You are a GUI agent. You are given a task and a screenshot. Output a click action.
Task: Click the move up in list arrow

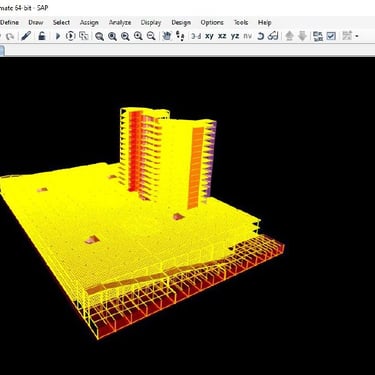(x=289, y=36)
